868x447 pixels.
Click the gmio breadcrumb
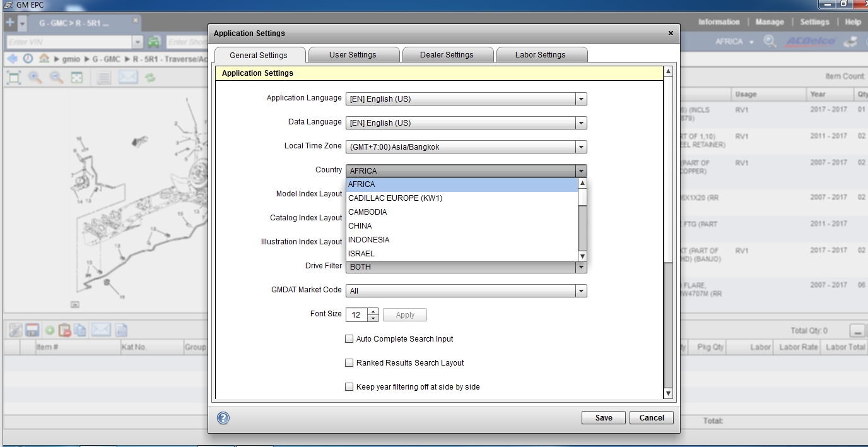click(72, 59)
